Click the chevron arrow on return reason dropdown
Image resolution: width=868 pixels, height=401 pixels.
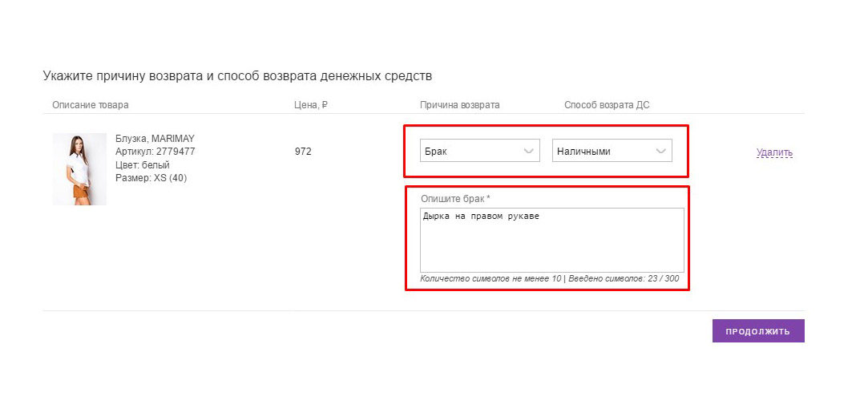click(x=528, y=151)
